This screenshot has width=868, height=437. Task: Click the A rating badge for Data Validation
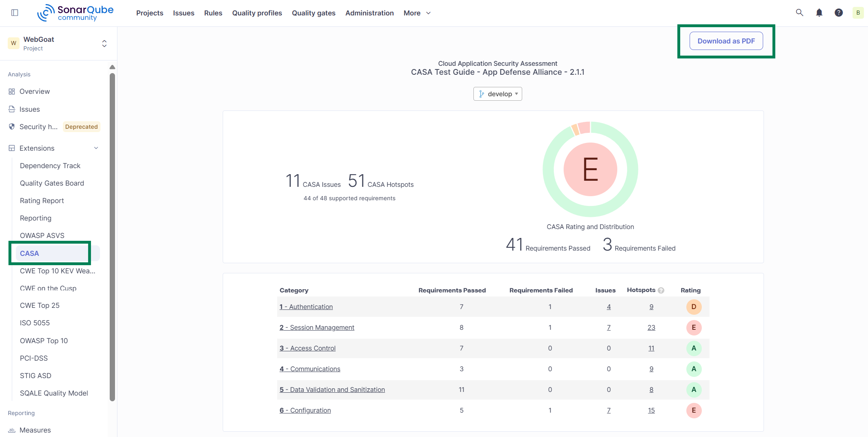pyautogui.click(x=694, y=389)
